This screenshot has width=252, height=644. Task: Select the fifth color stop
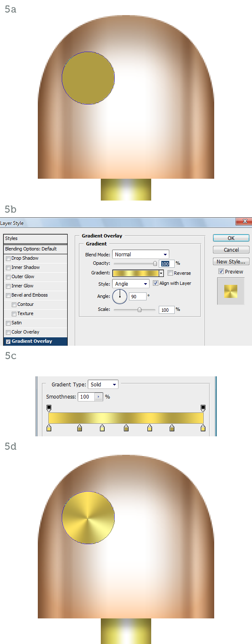(x=150, y=428)
